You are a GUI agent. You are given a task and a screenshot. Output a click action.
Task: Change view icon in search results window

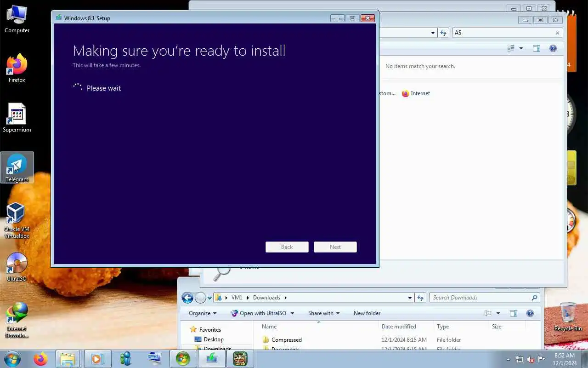pyautogui.click(x=511, y=48)
